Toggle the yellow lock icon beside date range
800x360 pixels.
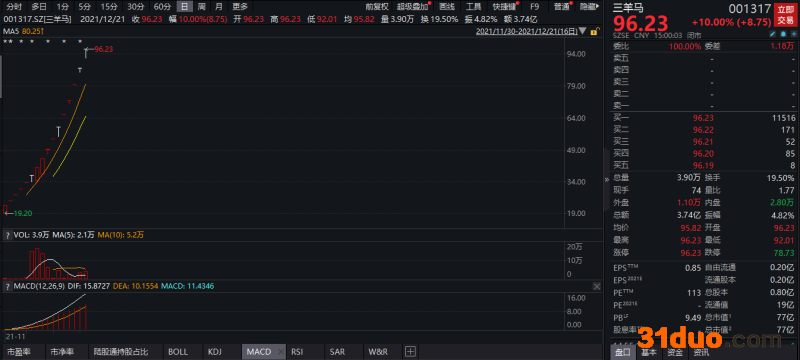pyautogui.click(x=594, y=31)
